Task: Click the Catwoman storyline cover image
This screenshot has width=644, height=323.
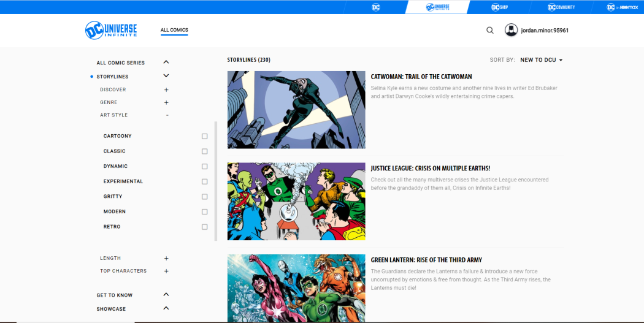Action: [296, 110]
